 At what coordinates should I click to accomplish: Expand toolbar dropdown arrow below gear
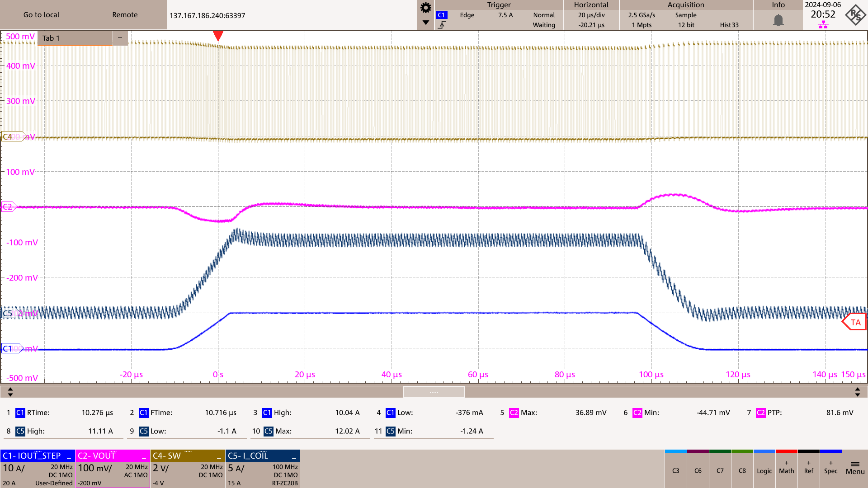425,22
